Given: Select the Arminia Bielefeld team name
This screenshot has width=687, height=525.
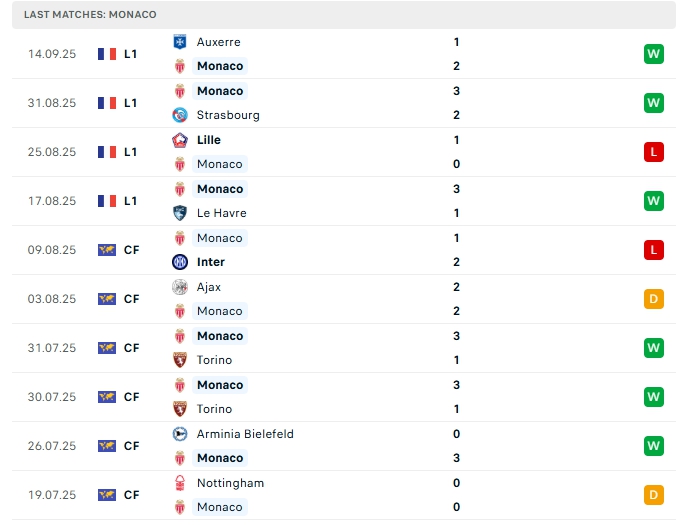Looking at the screenshot, I should pyautogui.click(x=245, y=434).
